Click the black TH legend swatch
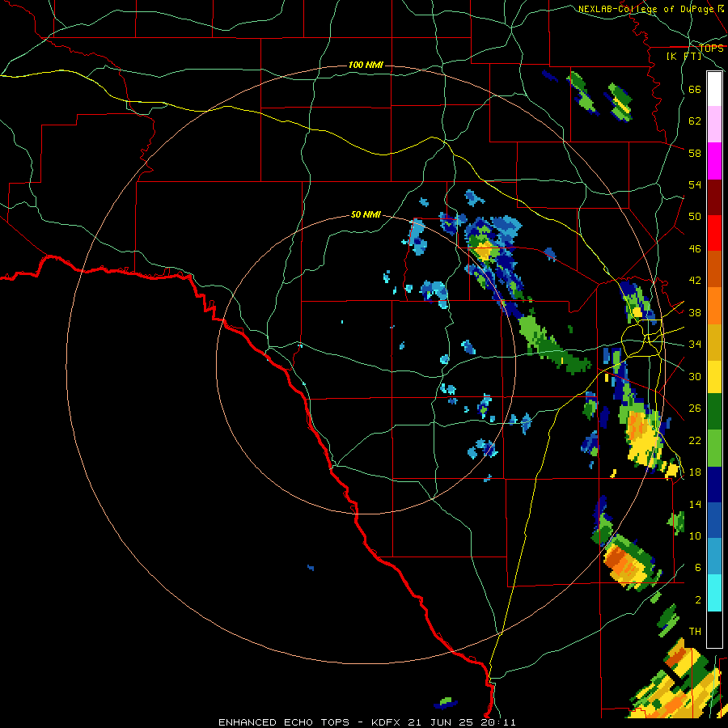Screen dimensions: 728x728 [714, 629]
